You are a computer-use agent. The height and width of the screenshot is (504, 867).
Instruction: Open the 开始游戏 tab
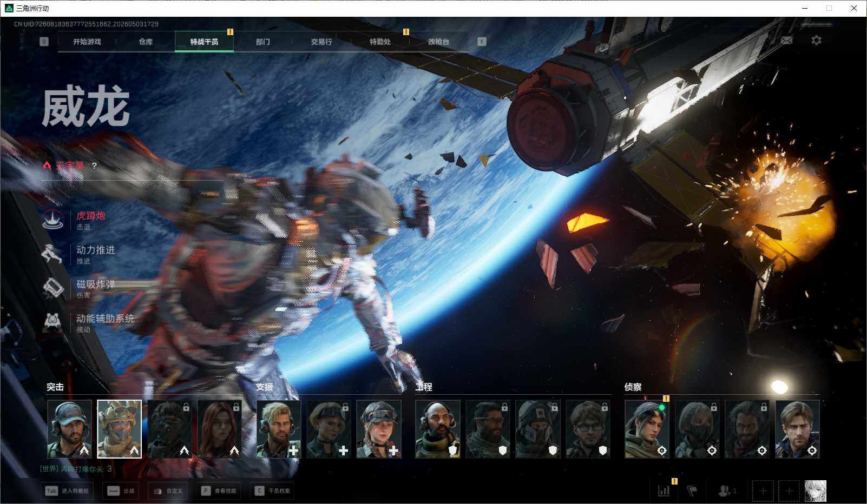pyautogui.click(x=87, y=42)
